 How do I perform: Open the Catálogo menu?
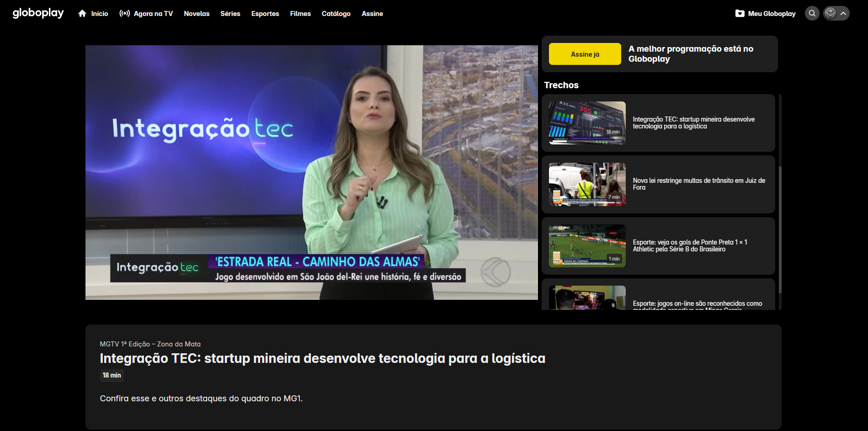pos(336,14)
